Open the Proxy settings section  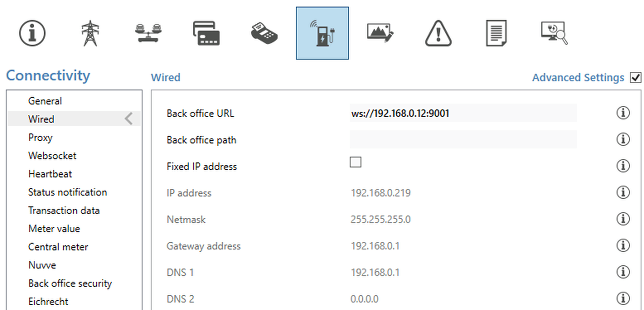[x=40, y=138]
